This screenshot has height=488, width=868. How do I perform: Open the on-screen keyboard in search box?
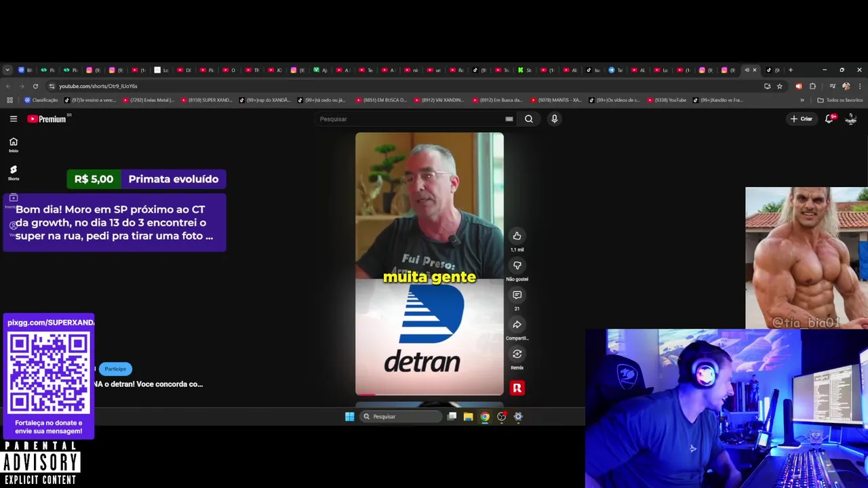509,119
